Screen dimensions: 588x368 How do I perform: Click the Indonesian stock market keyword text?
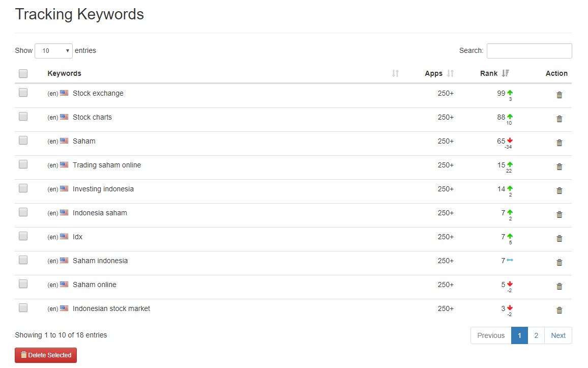click(x=111, y=309)
